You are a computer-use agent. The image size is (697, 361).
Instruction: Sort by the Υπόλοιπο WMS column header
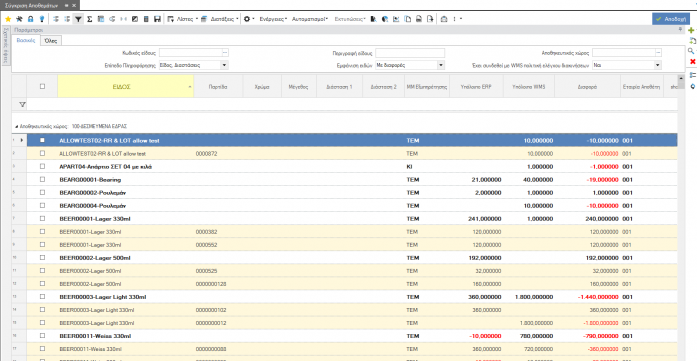[x=529, y=87]
